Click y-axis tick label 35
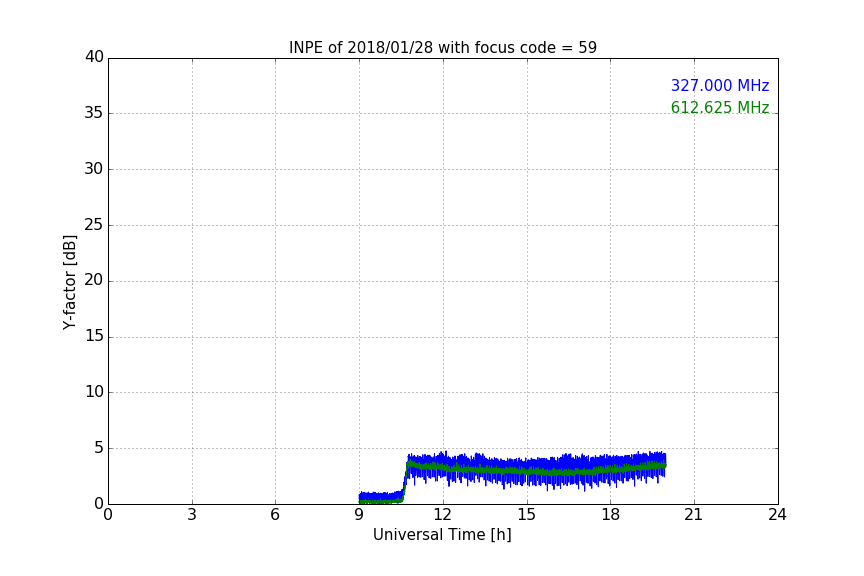This screenshot has width=864, height=576. [x=94, y=113]
